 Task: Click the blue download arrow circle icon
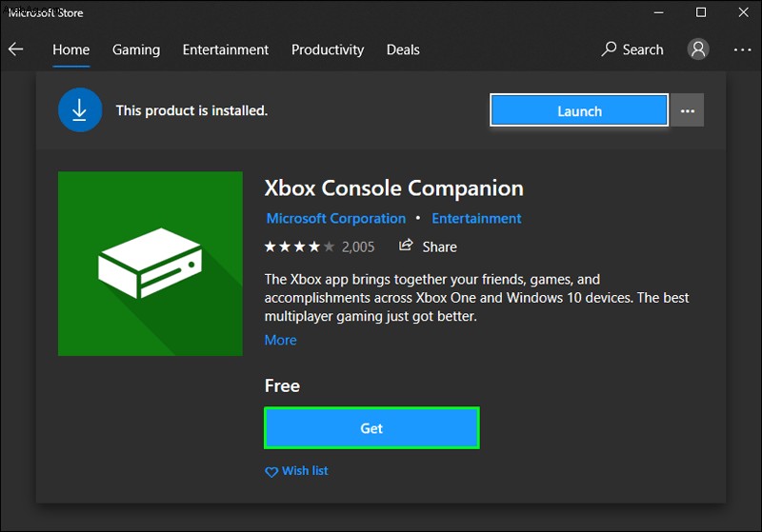click(x=80, y=109)
